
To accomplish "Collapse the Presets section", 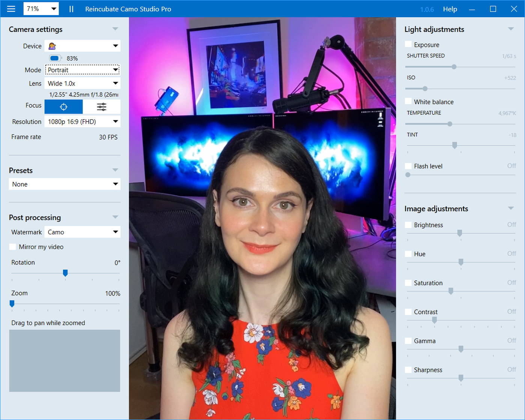I will [x=115, y=170].
